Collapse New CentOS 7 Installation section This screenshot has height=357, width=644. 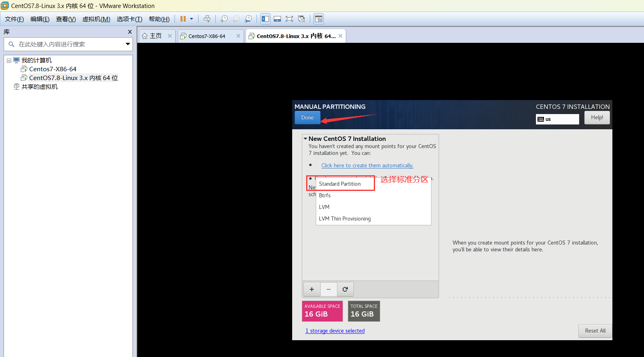coord(305,139)
